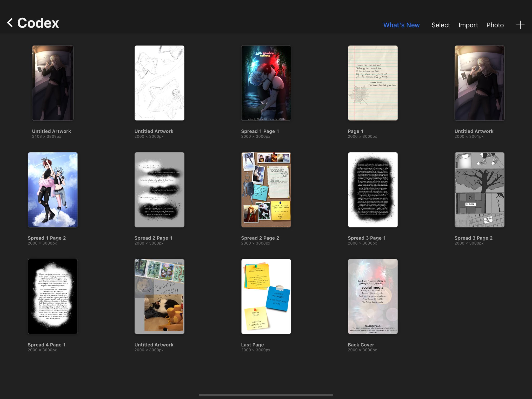532x399 pixels.
Task: Open the Spread 2 Page 2 corkboard artwork
Action: 266,190
